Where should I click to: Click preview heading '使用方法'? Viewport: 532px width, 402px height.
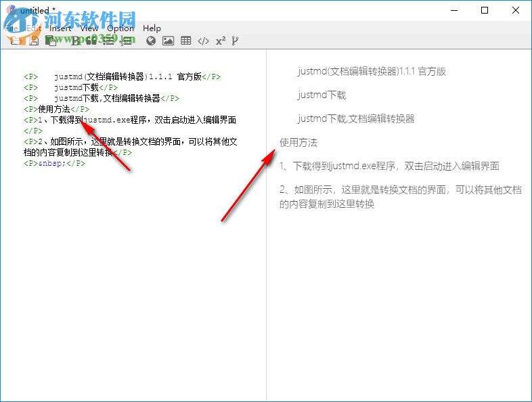pyautogui.click(x=298, y=143)
